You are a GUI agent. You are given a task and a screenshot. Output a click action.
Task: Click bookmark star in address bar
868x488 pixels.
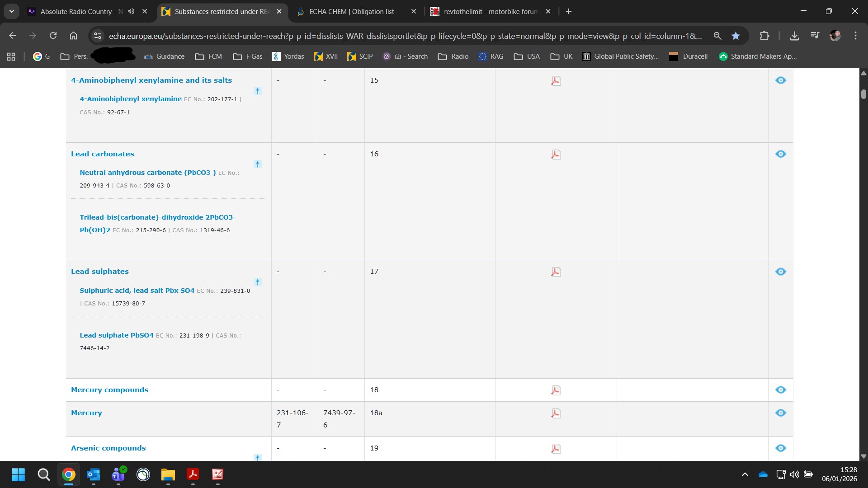point(736,36)
